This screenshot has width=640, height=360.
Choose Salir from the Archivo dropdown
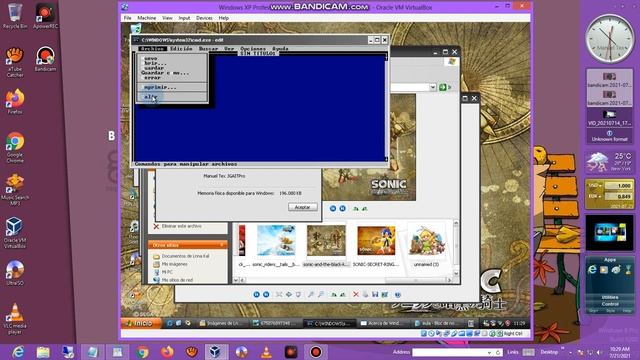tap(172, 97)
